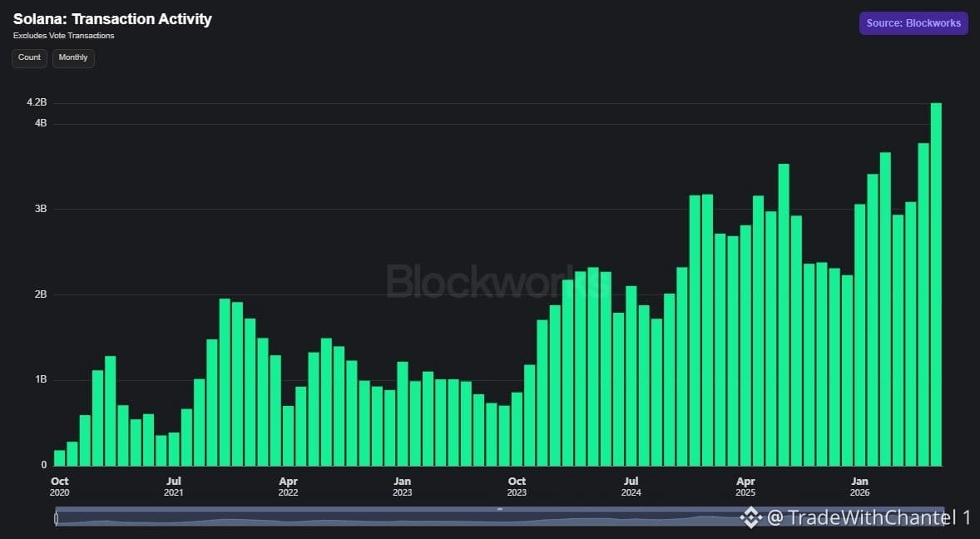
Task: Select the Monthly interval button
Action: tap(73, 58)
